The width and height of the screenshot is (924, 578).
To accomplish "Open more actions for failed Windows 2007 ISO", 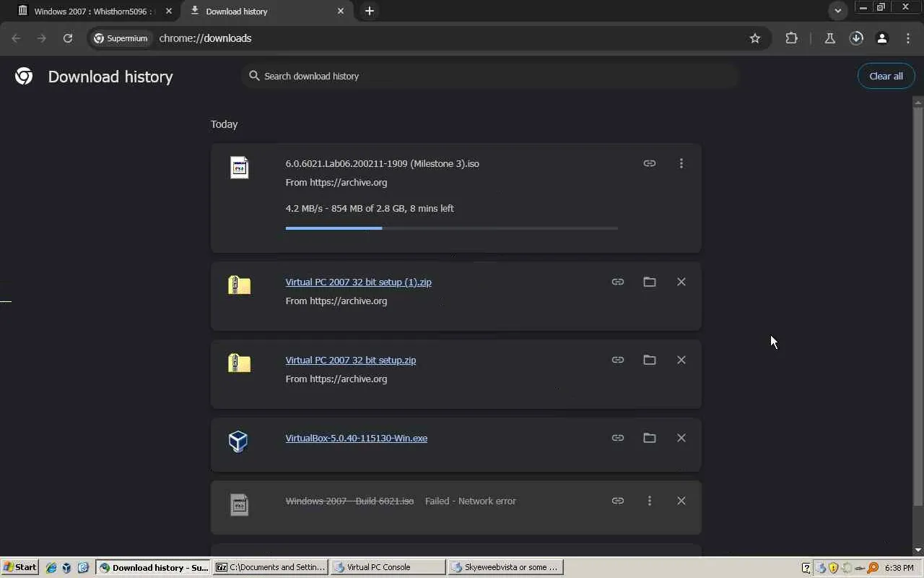I will pyautogui.click(x=650, y=501).
